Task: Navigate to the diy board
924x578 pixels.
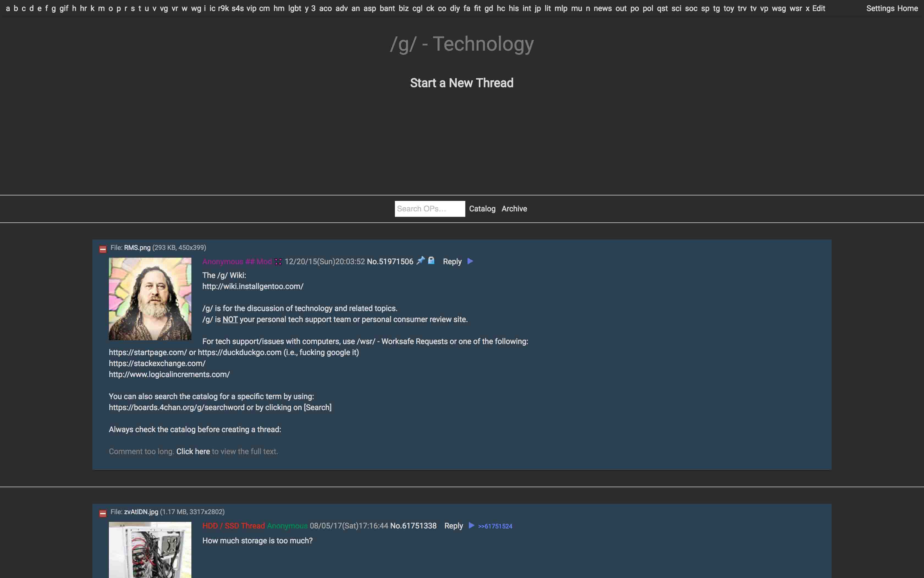Action: 455,9
